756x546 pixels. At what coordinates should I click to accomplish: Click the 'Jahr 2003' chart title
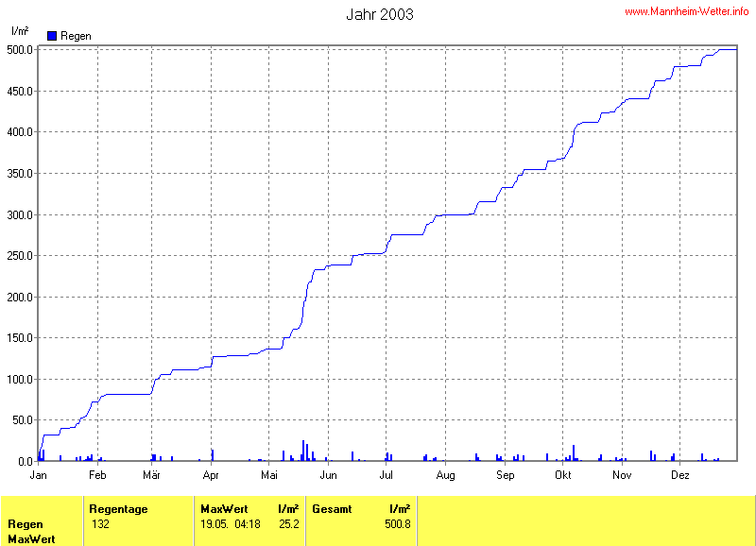tap(379, 14)
